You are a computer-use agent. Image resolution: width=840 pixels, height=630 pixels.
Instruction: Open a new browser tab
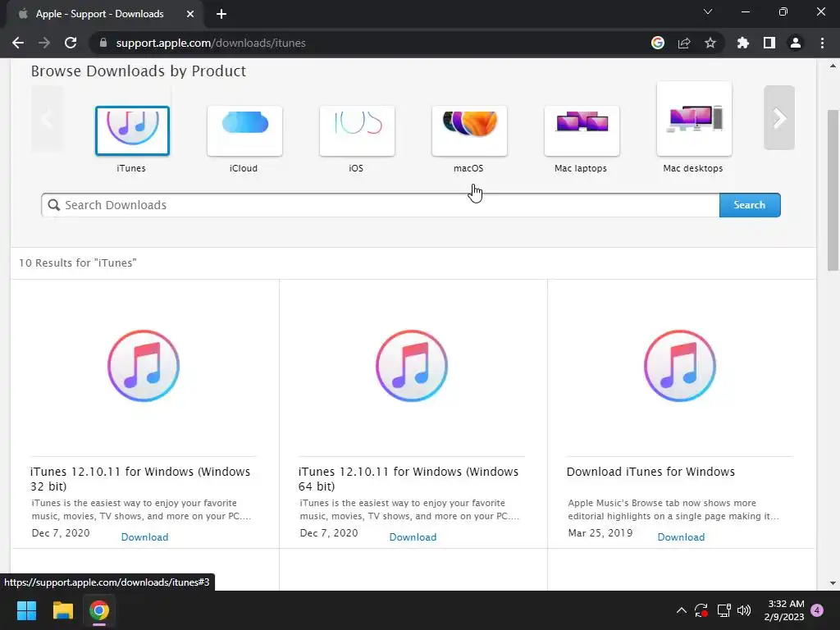221,14
